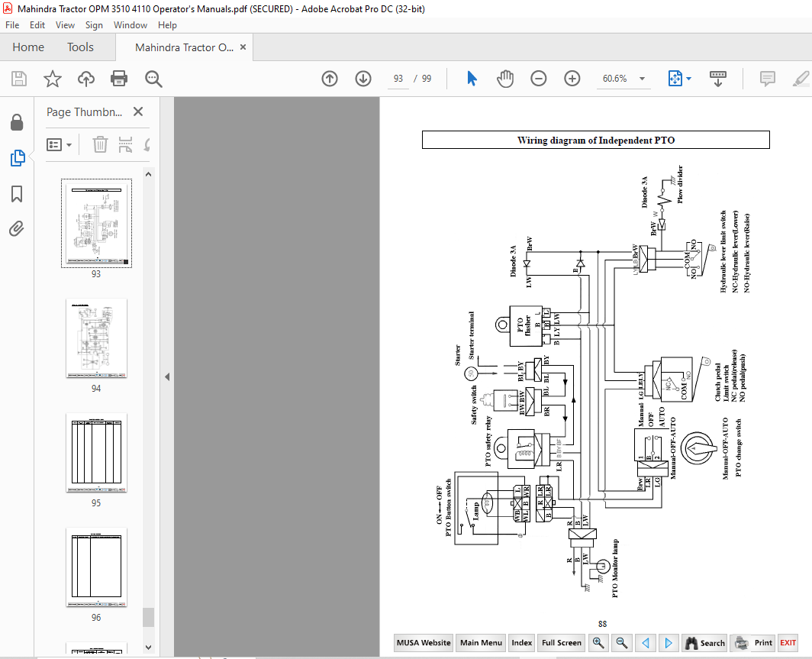Expand thumbnail options menu dropdown
The height and width of the screenshot is (659, 812).
point(60,144)
